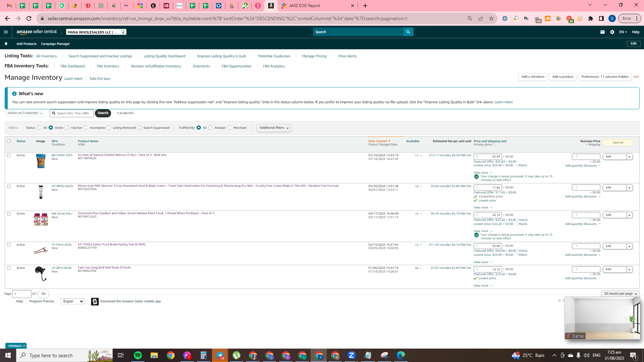
Task: Open FBA Dashboard
Action: coord(72,66)
